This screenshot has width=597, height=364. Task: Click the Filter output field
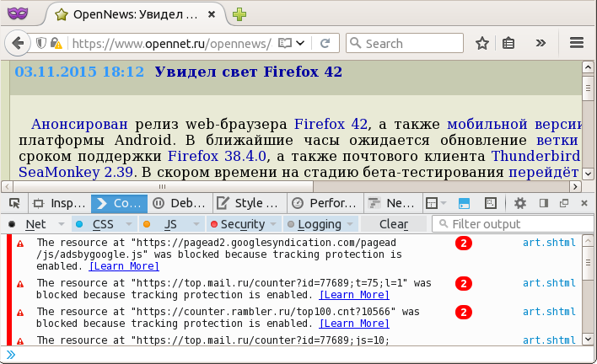[513, 224]
